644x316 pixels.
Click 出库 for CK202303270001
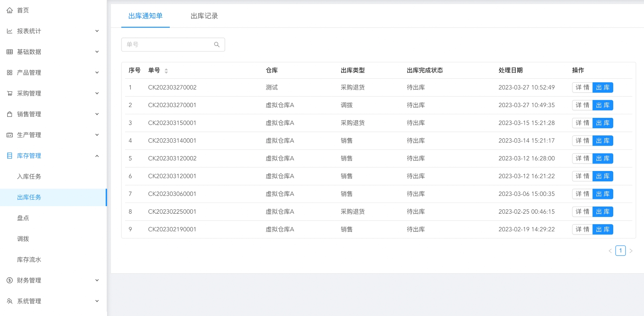(x=603, y=105)
